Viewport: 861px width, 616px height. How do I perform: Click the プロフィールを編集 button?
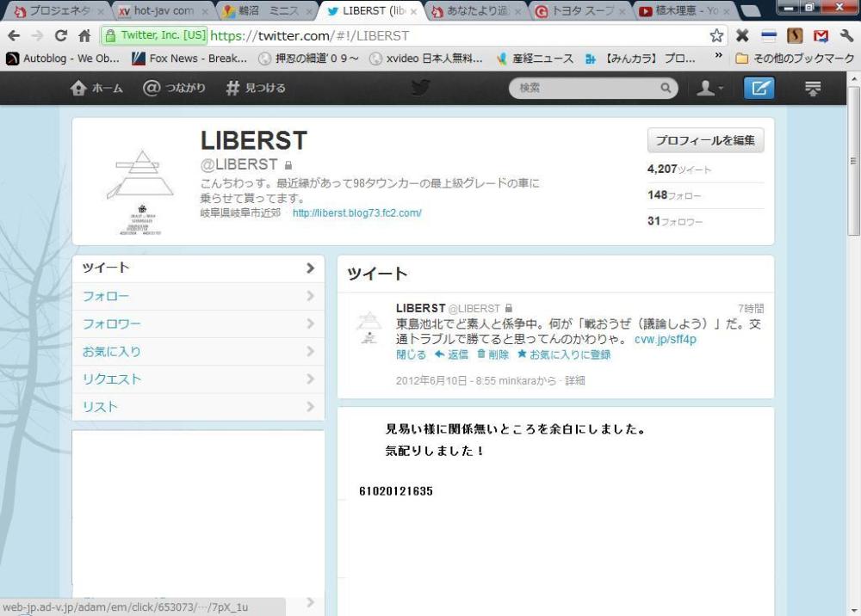click(706, 140)
